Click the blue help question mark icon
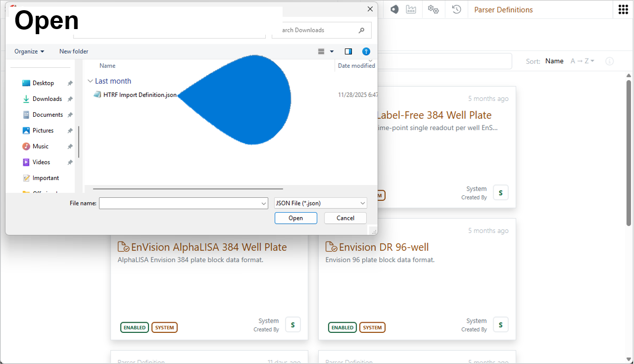 click(x=366, y=51)
